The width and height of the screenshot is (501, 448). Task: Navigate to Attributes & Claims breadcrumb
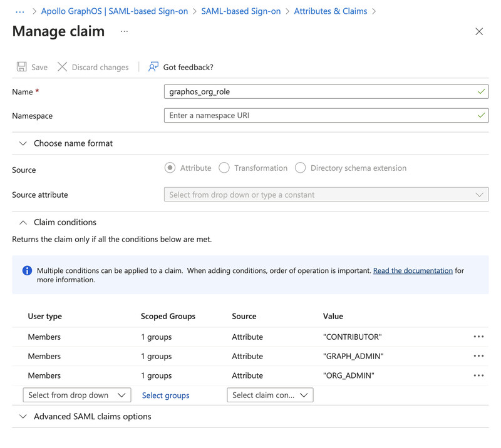click(331, 11)
